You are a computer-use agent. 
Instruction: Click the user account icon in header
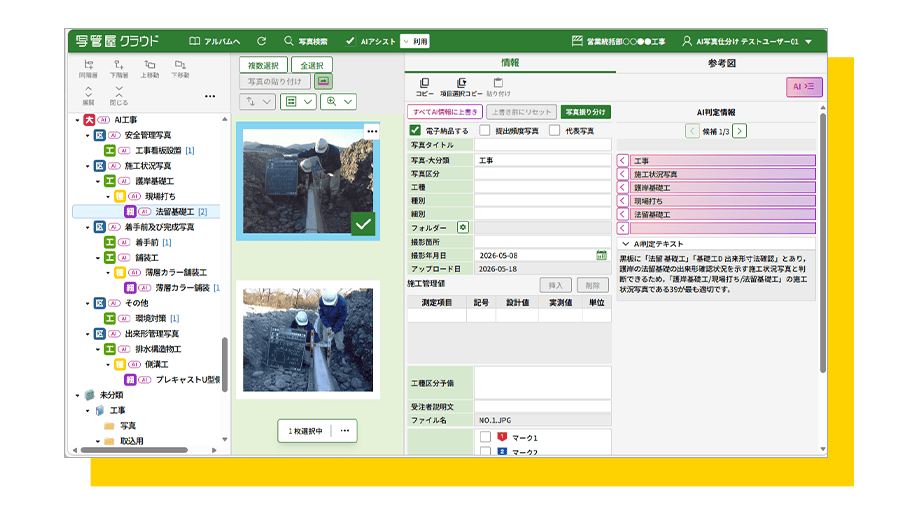coord(687,41)
